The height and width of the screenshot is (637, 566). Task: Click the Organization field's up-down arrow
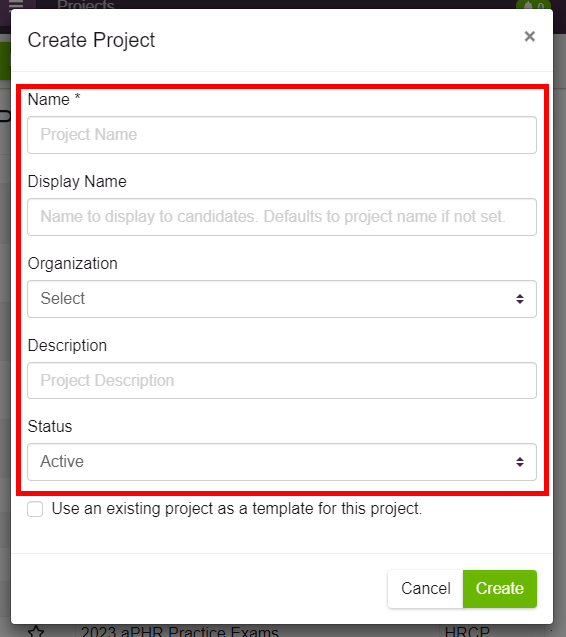520,299
